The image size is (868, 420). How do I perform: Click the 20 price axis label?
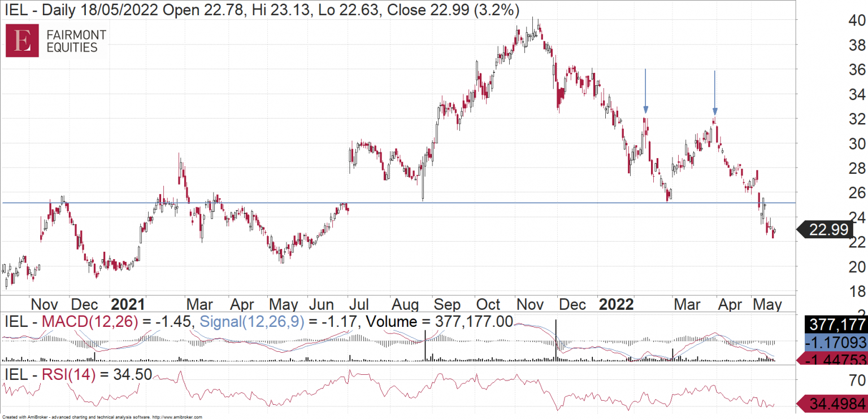[857, 266]
